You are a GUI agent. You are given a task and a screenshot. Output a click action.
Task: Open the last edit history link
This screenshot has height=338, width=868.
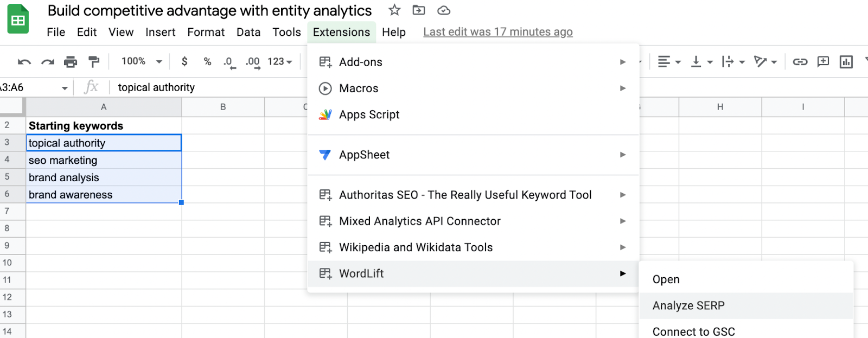point(497,32)
